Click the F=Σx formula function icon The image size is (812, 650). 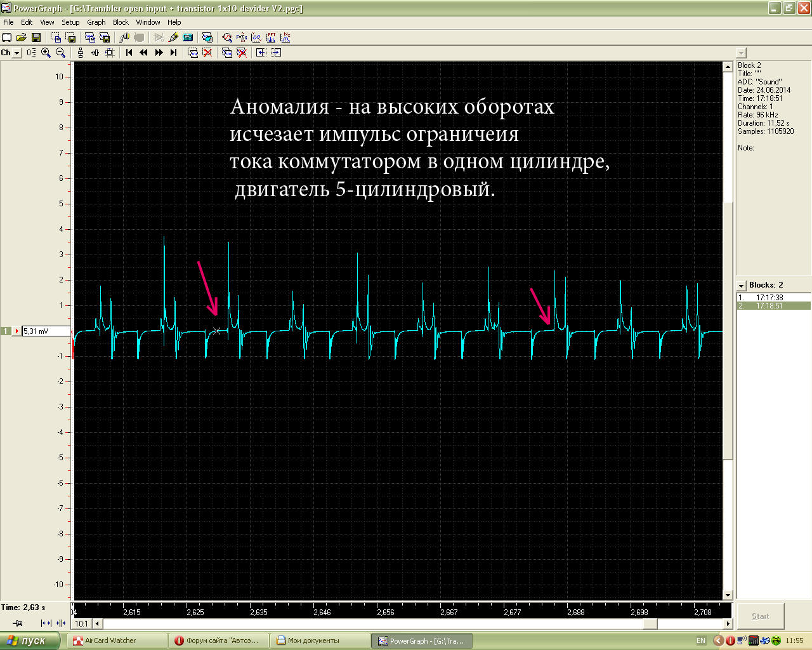(x=242, y=37)
